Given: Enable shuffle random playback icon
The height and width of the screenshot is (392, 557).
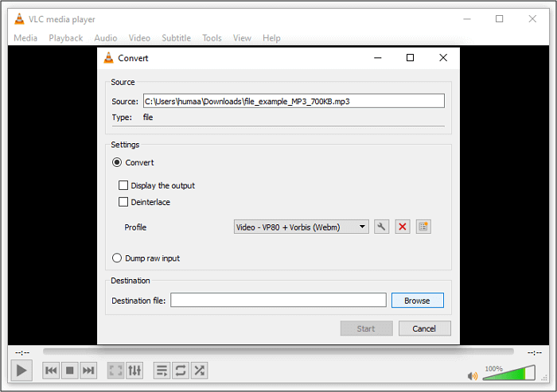Looking at the screenshot, I should (200, 371).
